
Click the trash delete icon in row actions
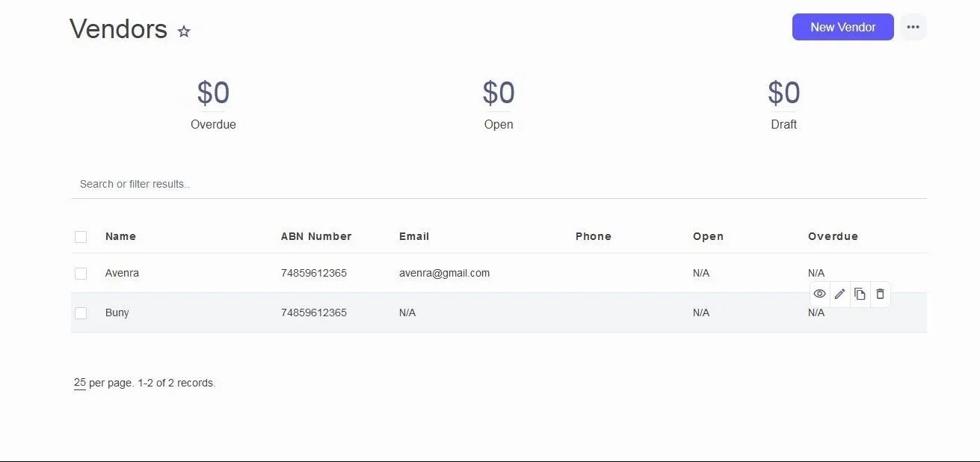(880, 294)
